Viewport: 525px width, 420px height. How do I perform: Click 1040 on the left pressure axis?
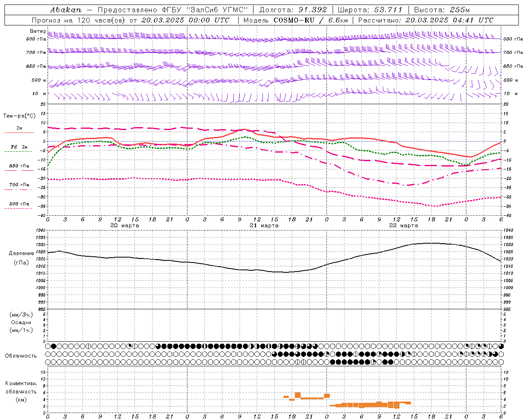[x=41, y=231]
